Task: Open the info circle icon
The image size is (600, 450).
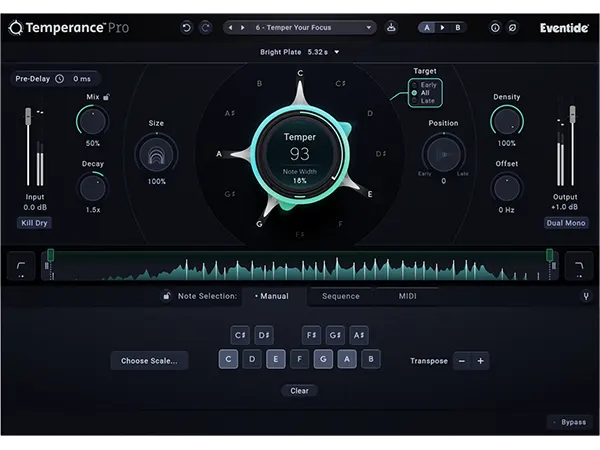Action: tap(495, 28)
